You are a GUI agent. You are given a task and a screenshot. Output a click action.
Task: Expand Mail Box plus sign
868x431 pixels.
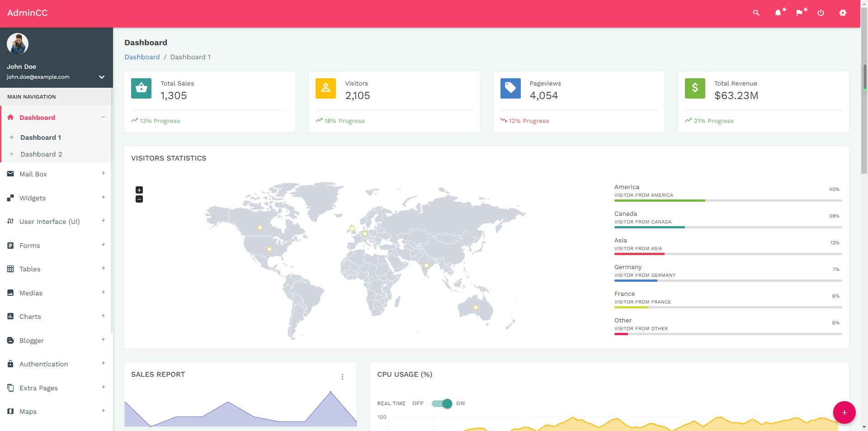[x=103, y=173]
